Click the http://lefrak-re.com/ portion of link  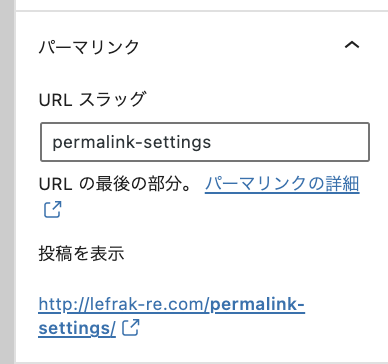[x=125, y=304]
